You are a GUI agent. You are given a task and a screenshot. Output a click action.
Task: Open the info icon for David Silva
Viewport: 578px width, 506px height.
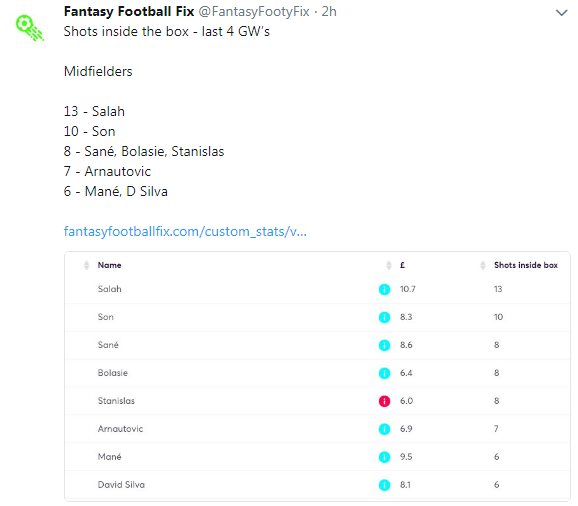[x=384, y=485]
